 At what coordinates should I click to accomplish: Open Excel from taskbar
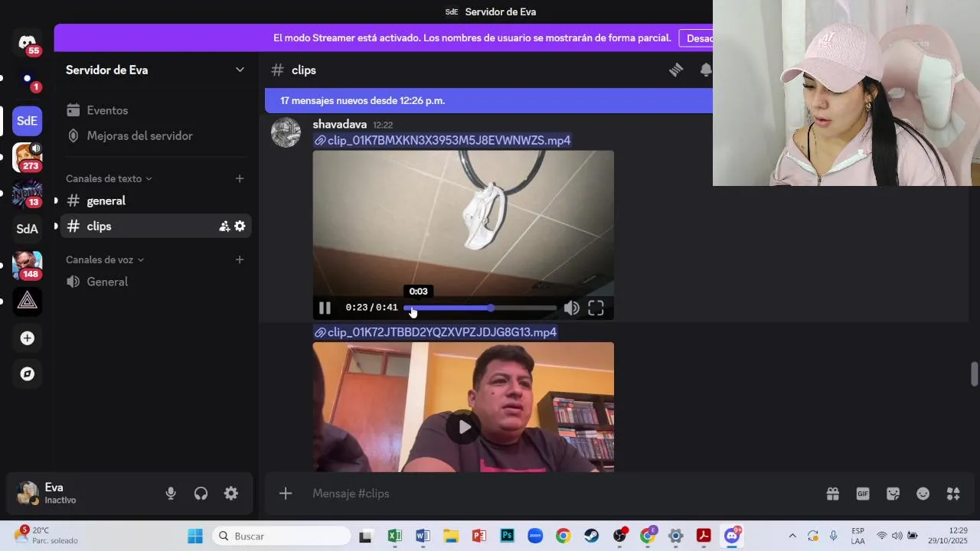[394, 536]
